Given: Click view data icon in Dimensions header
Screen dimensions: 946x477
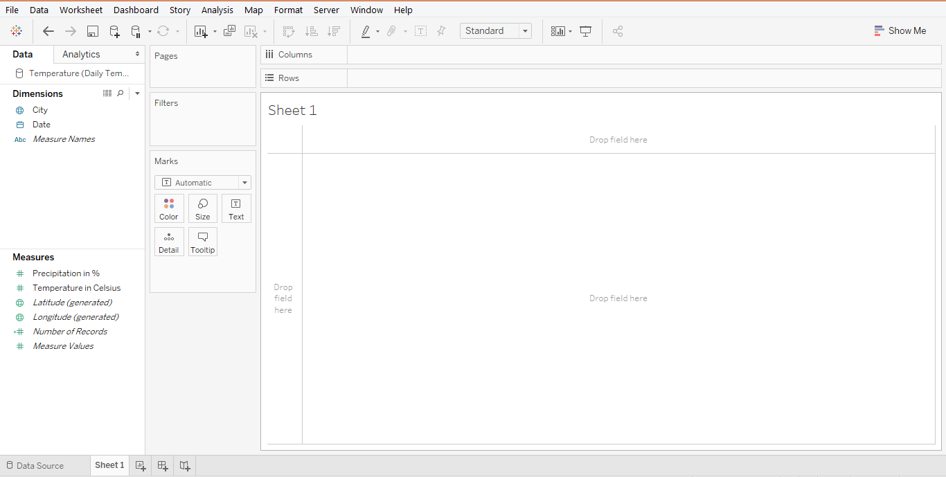Looking at the screenshot, I should (x=107, y=93).
